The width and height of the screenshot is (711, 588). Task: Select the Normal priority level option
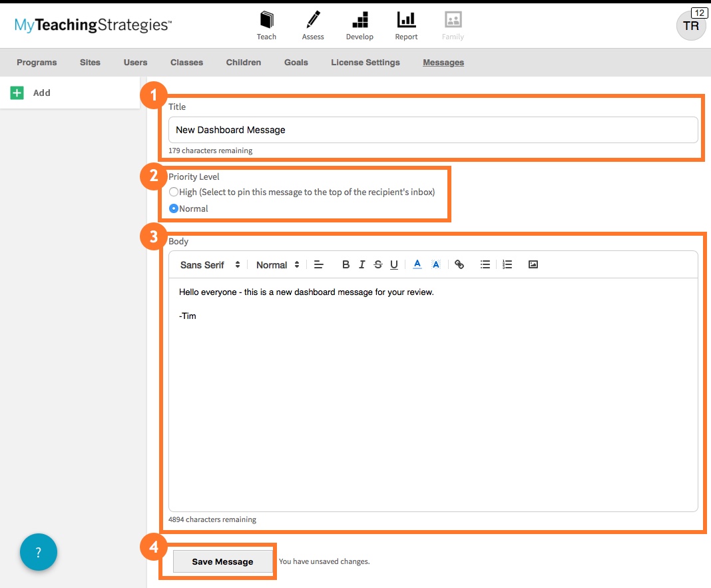173,208
